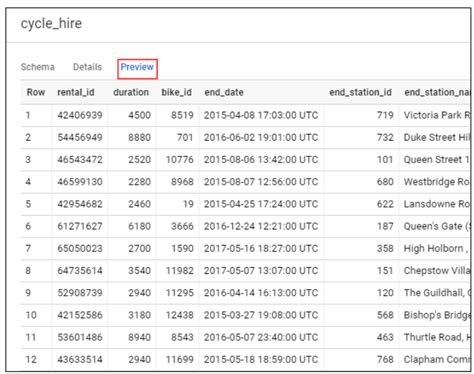474x374 pixels.
Task: Click duration value 6180
Action: pyautogui.click(x=139, y=226)
